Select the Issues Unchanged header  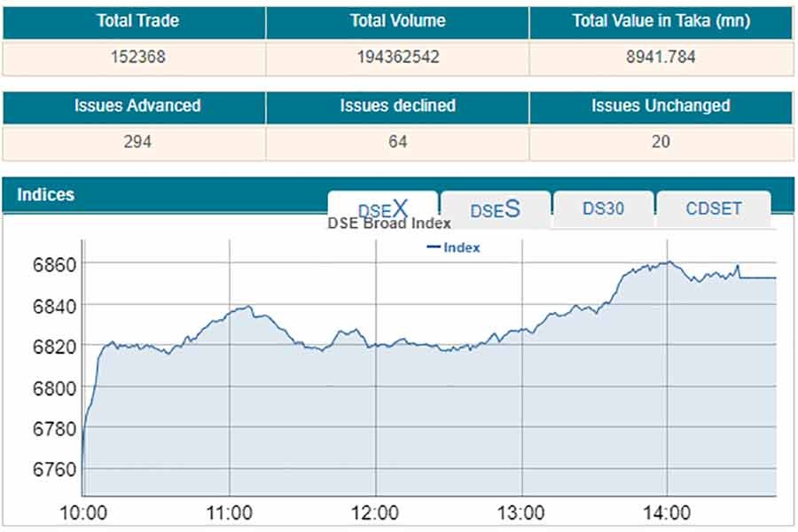tap(661, 106)
